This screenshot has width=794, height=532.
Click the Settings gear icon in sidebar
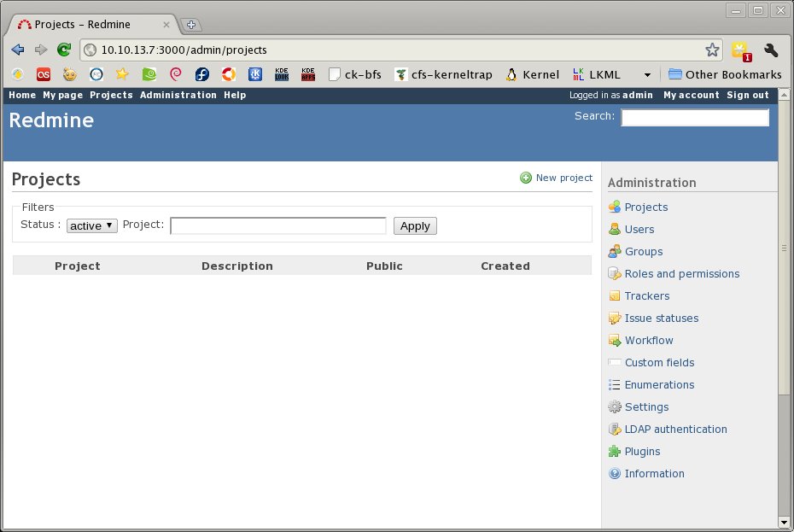click(x=614, y=406)
